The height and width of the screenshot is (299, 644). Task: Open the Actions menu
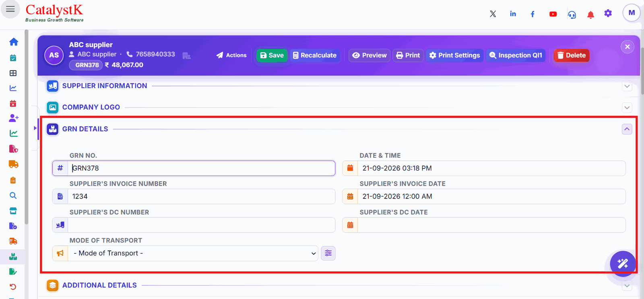click(231, 55)
